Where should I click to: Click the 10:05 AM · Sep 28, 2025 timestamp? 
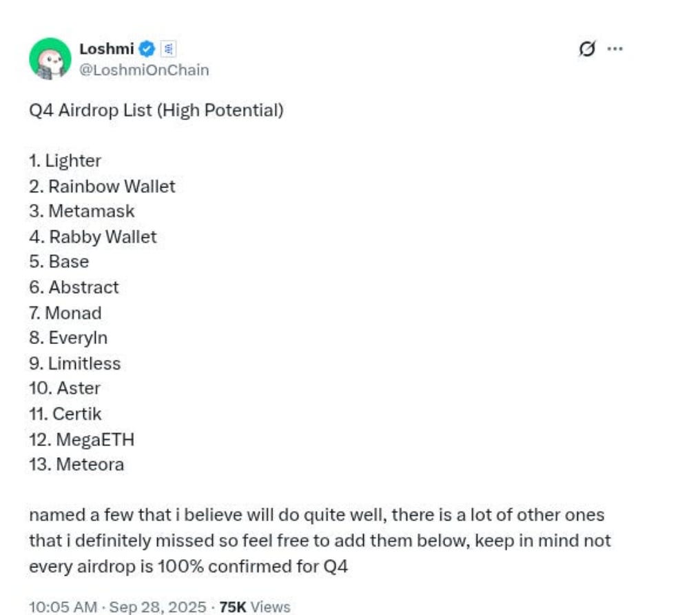click(x=118, y=607)
